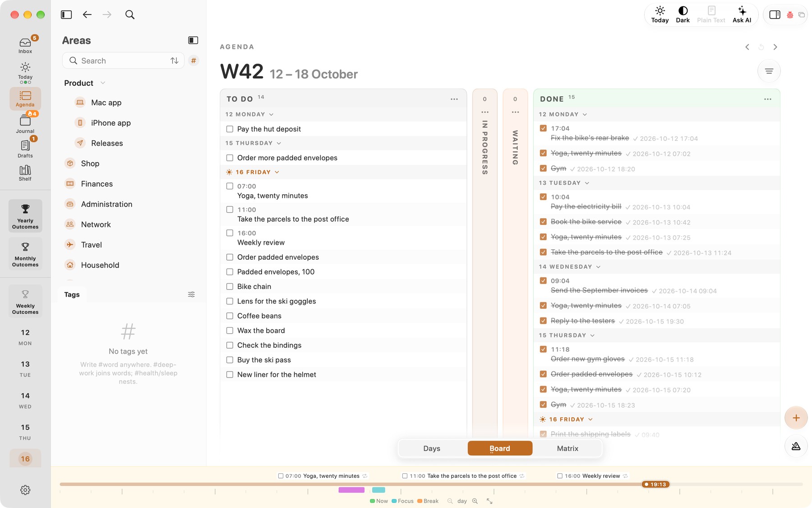Image resolution: width=812 pixels, height=508 pixels.
Task: Collapse the 13 Tuesday done section
Action: click(587, 183)
